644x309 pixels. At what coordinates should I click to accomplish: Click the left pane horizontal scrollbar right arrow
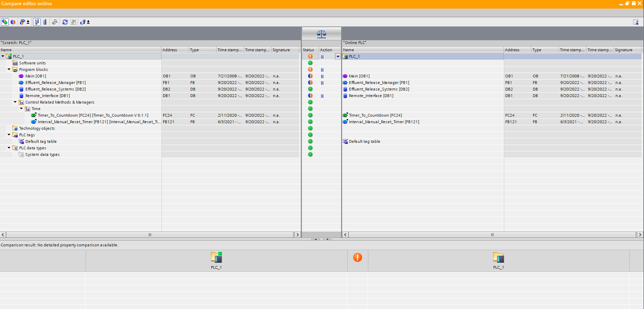297,235
